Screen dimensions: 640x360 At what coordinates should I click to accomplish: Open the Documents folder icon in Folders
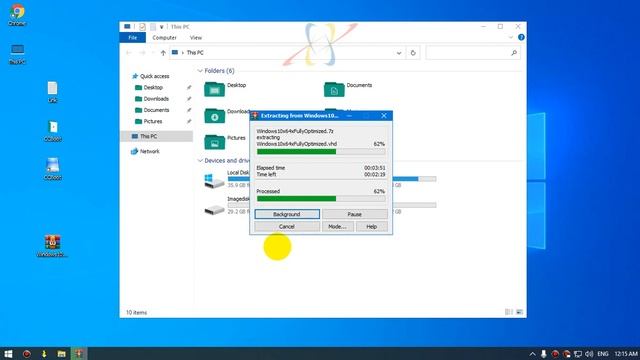(x=334, y=89)
